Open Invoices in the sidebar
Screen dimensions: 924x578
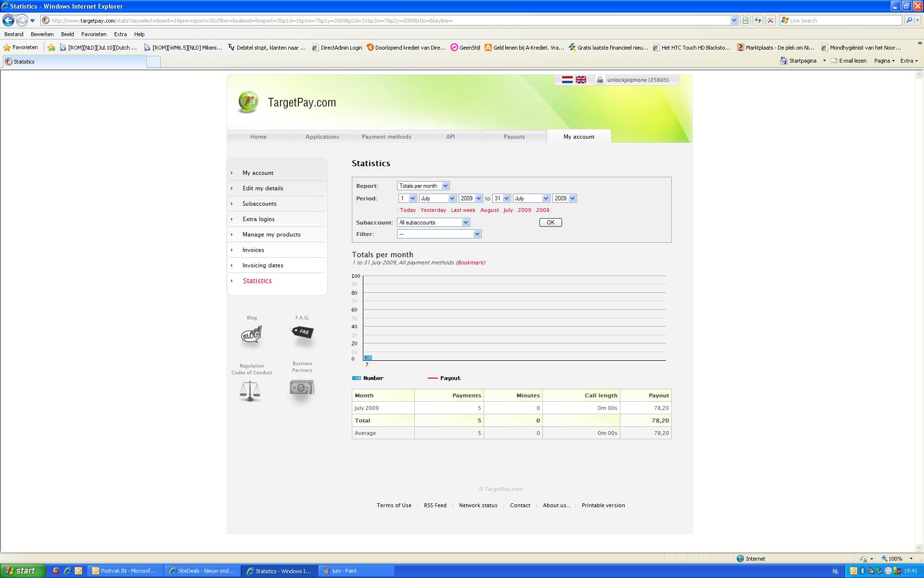coord(253,250)
